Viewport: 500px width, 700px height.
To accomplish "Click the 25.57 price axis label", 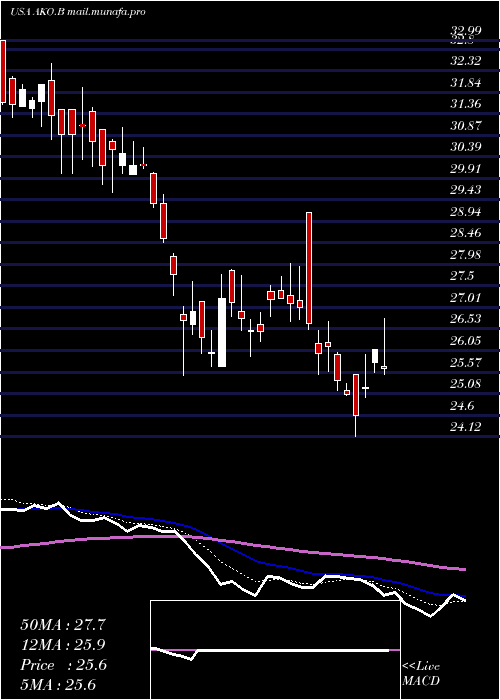I will (x=466, y=362).
